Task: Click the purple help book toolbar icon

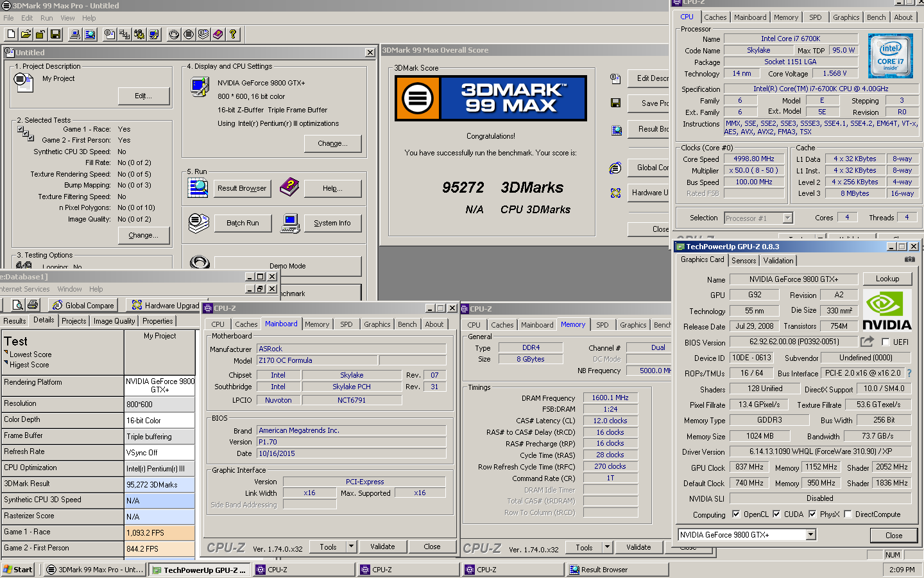Action: [218, 34]
